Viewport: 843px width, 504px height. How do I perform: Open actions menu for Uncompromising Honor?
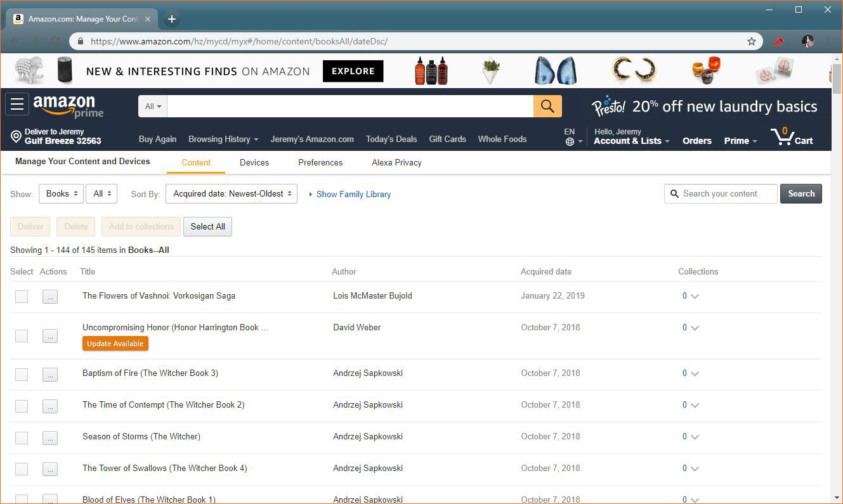coord(50,336)
